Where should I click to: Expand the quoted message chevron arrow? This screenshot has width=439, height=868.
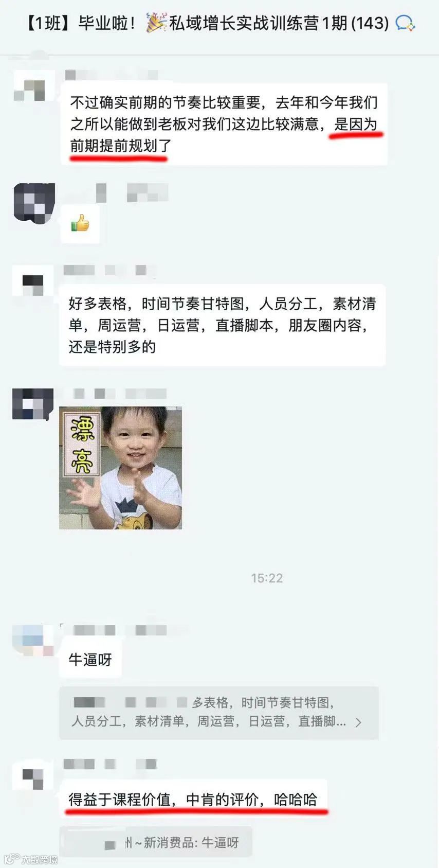tap(358, 722)
